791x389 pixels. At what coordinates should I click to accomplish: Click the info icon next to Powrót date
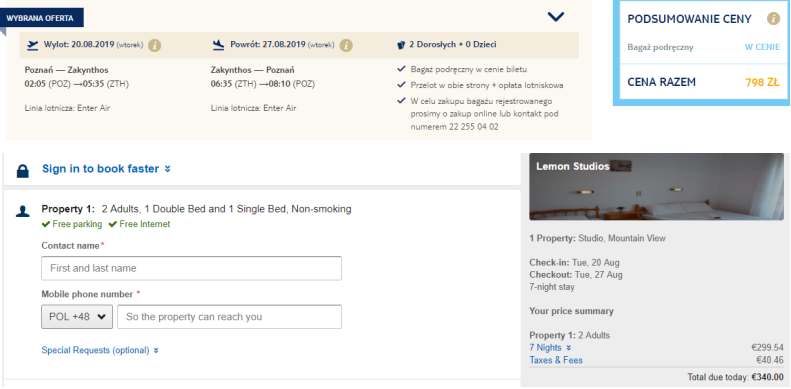pos(346,45)
